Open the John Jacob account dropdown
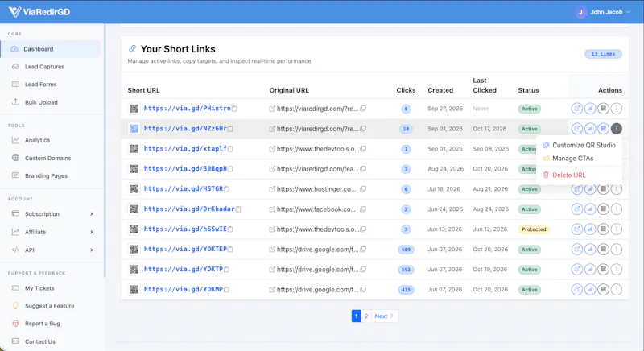The height and width of the screenshot is (351, 644). pyautogui.click(x=602, y=12)
